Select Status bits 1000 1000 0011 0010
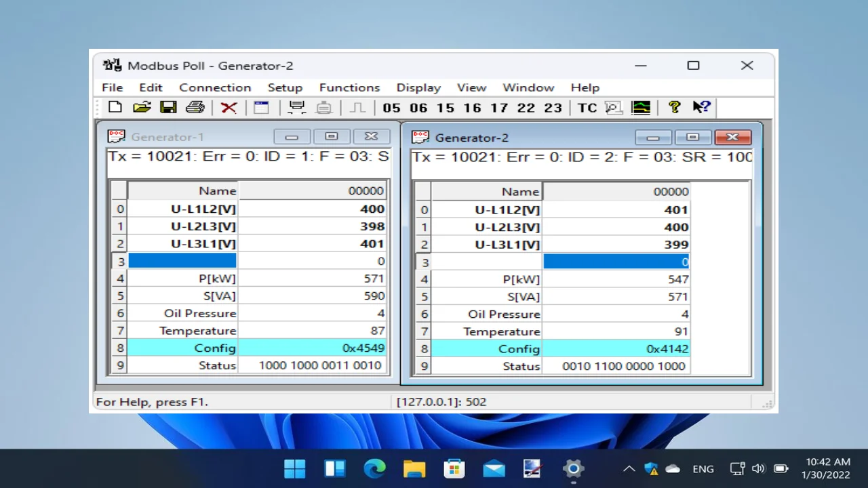This screenshot has width=868, height=488. pyautogui.click(x=319, y=365)
